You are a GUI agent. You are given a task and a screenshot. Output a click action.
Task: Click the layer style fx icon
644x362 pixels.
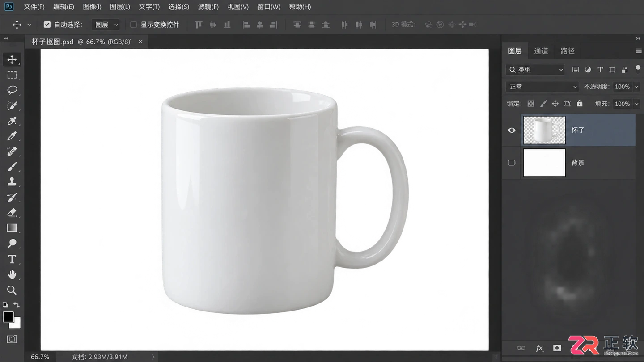539,348
